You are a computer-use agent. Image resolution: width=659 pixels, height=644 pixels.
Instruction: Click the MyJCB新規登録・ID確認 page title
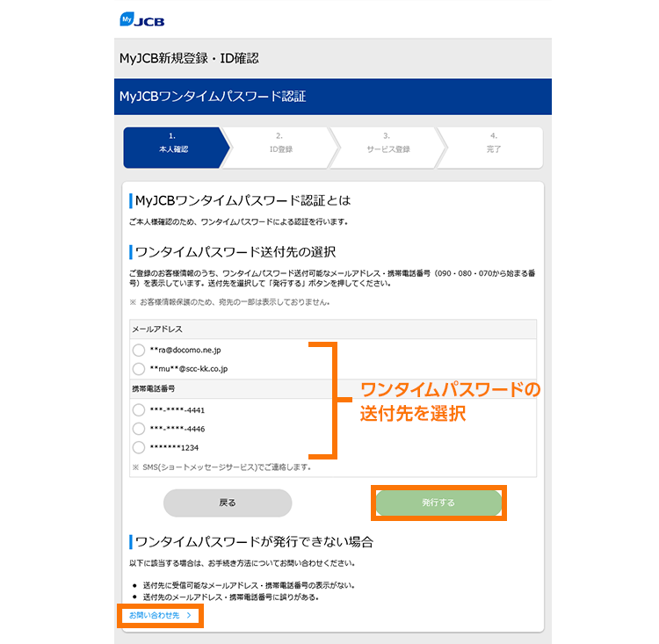pos(189,59)
